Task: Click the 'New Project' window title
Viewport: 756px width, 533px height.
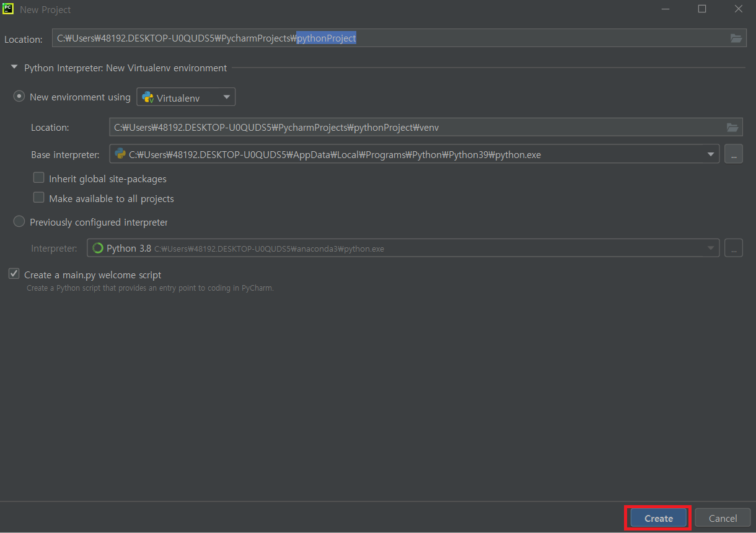Action: [45, 10]
